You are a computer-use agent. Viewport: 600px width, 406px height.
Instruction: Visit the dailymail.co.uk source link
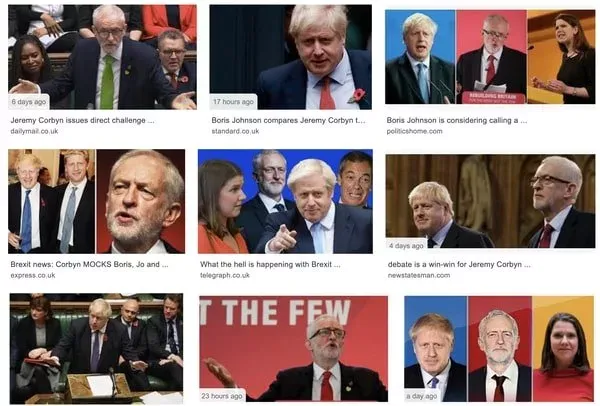[x=34, y=131]
